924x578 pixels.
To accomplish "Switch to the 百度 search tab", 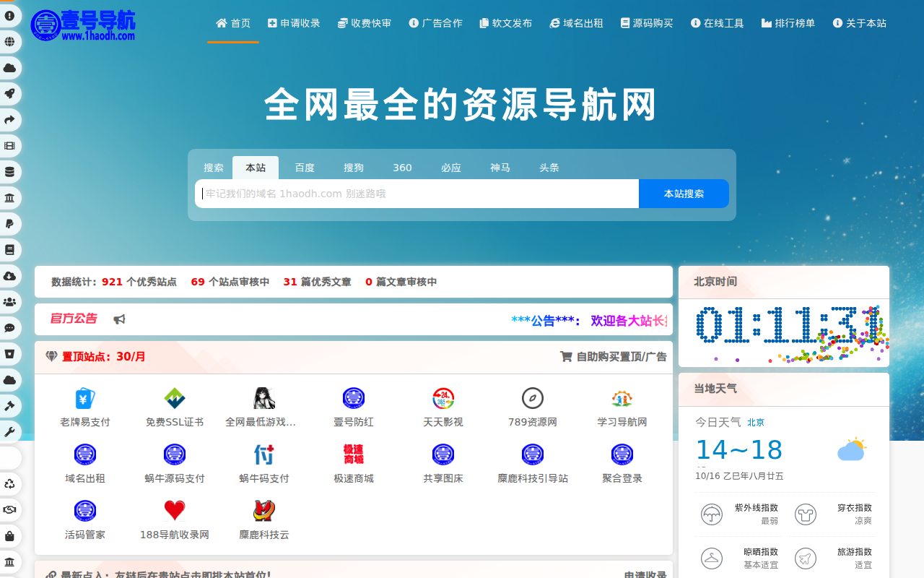I will click(x=305, y=168).
